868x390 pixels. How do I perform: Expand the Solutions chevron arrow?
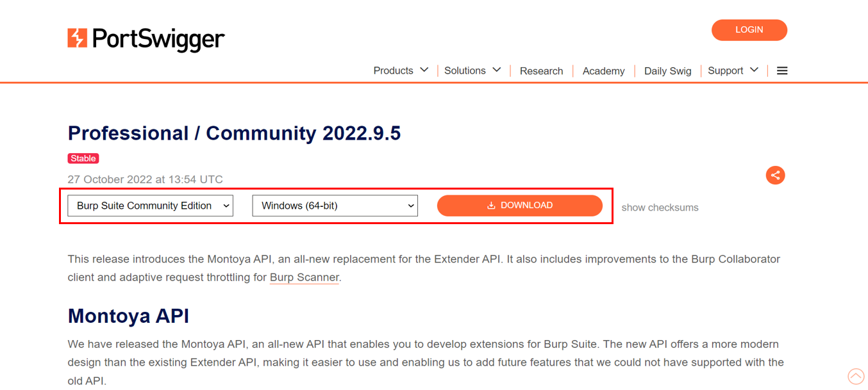[496, 70]
